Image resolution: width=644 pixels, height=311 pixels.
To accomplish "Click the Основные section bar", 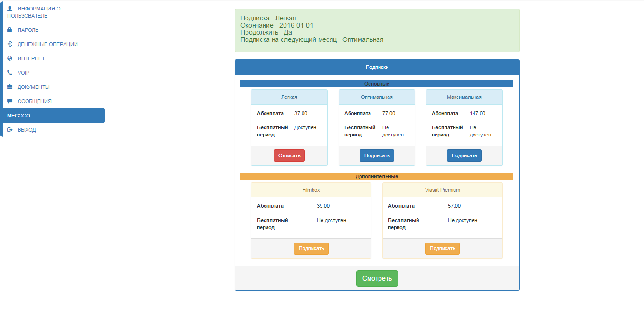I will click(x=377, y=84).
